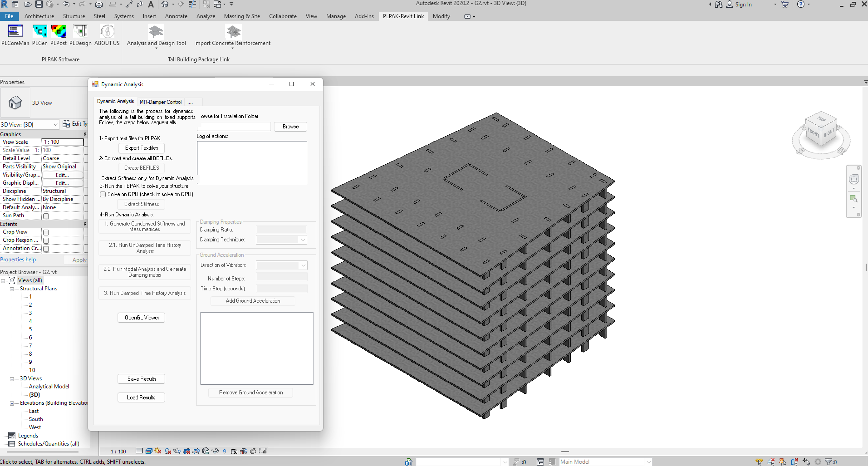Click Reveal Hidden Elements lightbulb
868x466 pixels.
224,451
